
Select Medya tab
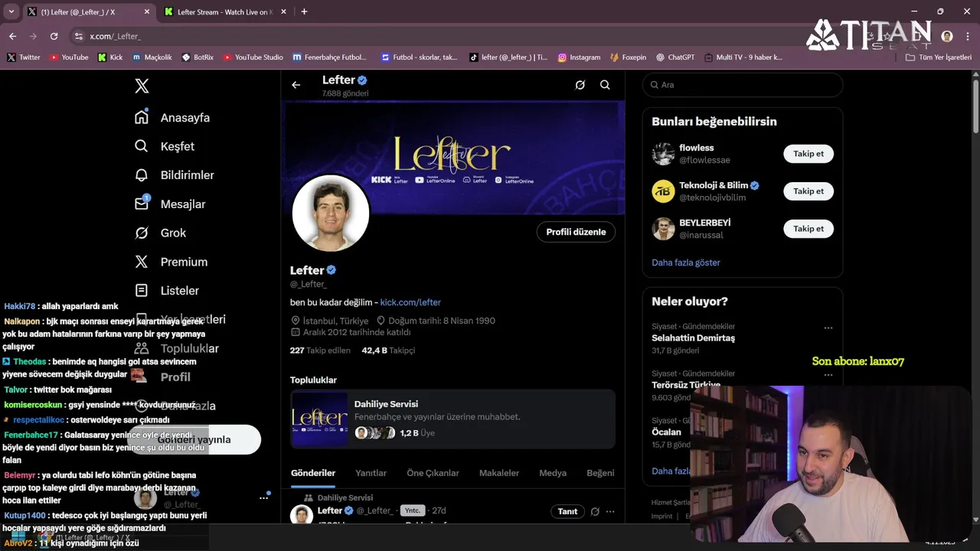[x=553, y=473]
